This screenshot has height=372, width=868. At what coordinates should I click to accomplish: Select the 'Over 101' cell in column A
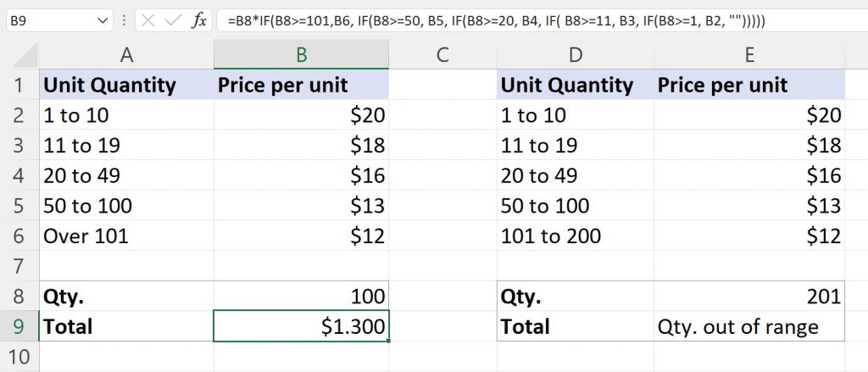126,236
